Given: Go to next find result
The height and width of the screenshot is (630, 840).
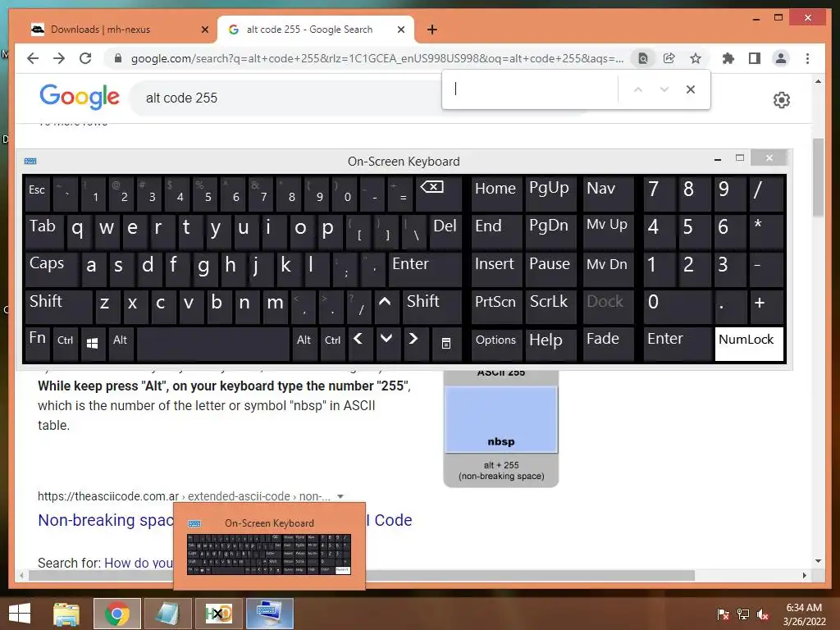Looking at the screenshot, I should 664,89.
